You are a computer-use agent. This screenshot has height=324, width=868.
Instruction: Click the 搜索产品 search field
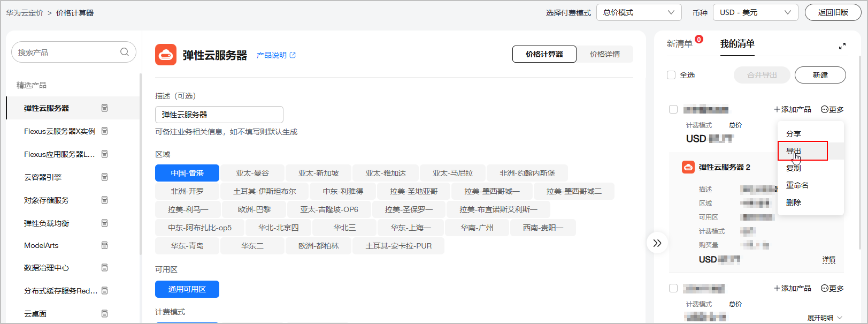[x=74, y=52]
